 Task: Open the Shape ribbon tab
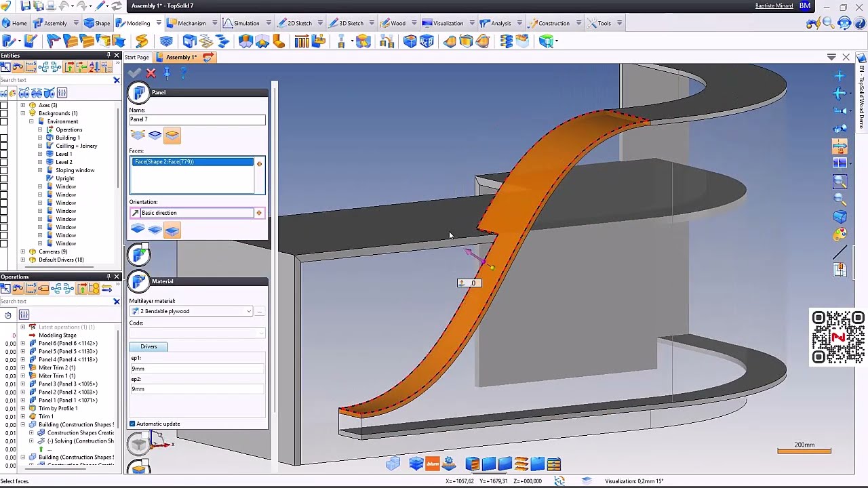[97, 23]
